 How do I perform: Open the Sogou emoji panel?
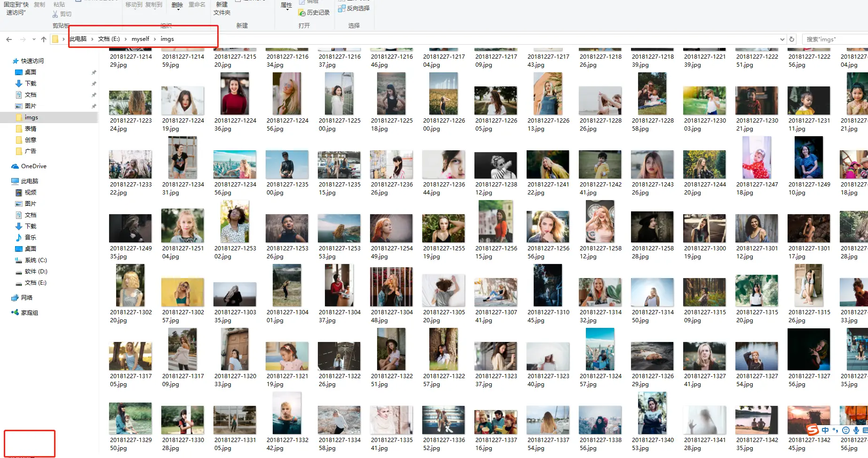845,430
